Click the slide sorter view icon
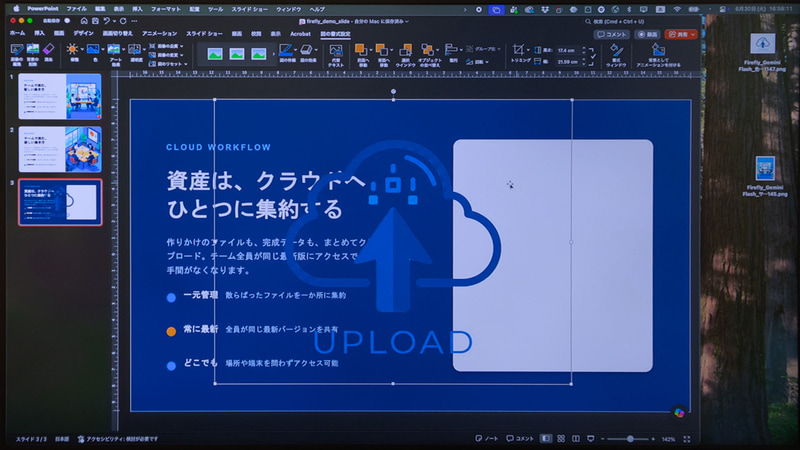Viewport: 800px width, 450px height. (561, 439)
